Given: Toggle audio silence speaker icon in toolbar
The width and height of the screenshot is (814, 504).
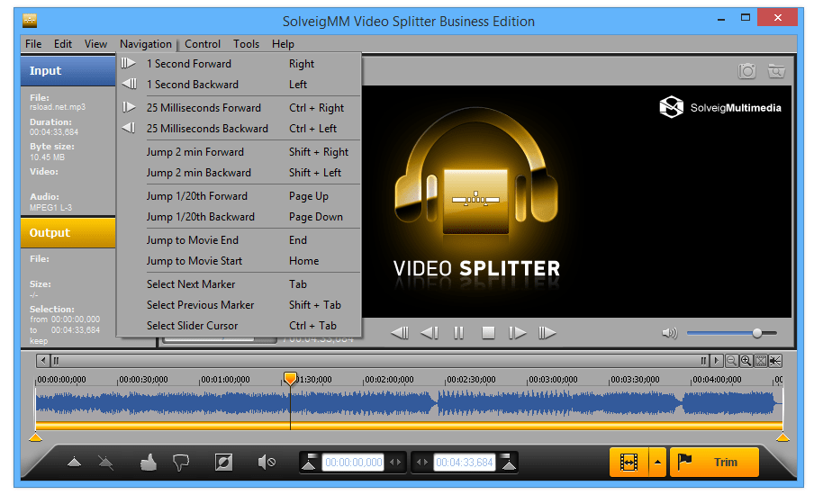Looking at the screenshot, I should click(x=267, y=462).
